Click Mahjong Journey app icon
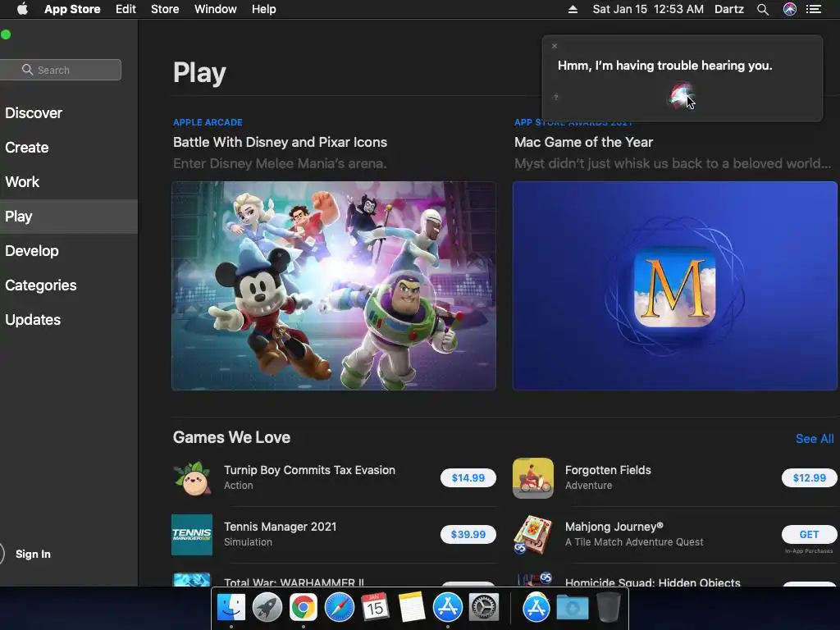The image size is (840, 630). click(x=533, y=535)
